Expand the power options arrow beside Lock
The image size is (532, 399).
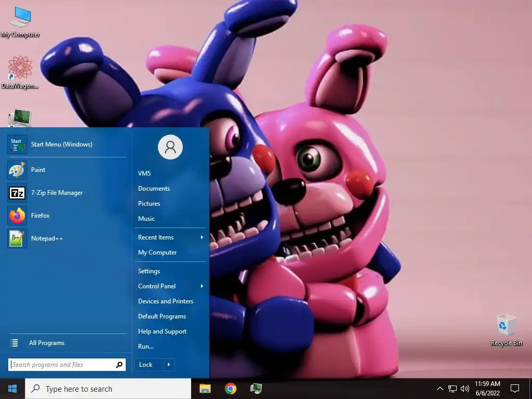[x=169, y=365]
